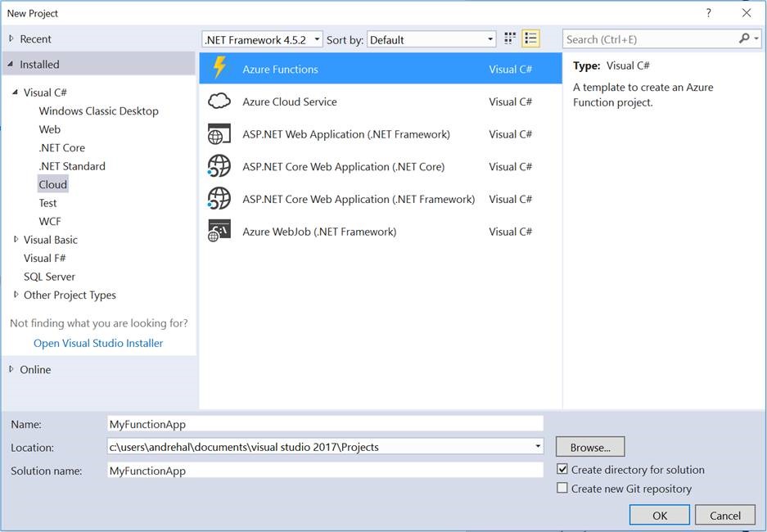Screen dimensions: 767x532
Task: Collapse the Visual C# tree node
Action: point(16,92)
